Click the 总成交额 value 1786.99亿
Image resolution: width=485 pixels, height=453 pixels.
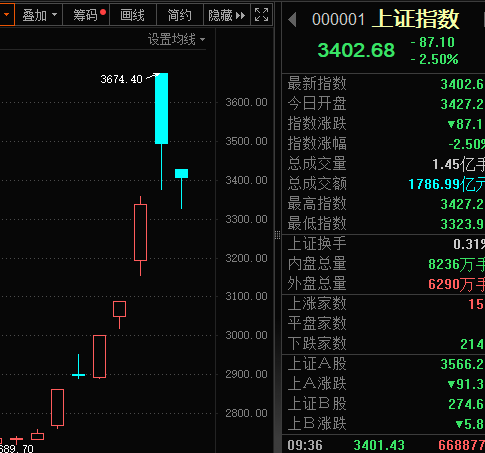(x=447, y=184)
